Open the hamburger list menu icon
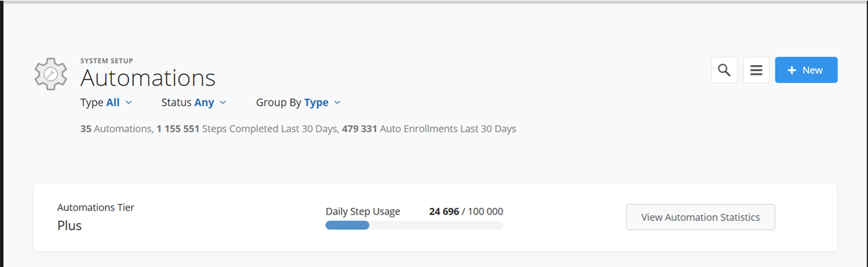Viewport: 868px width, 267px height. pyautogui.click(x=756, y=70)
